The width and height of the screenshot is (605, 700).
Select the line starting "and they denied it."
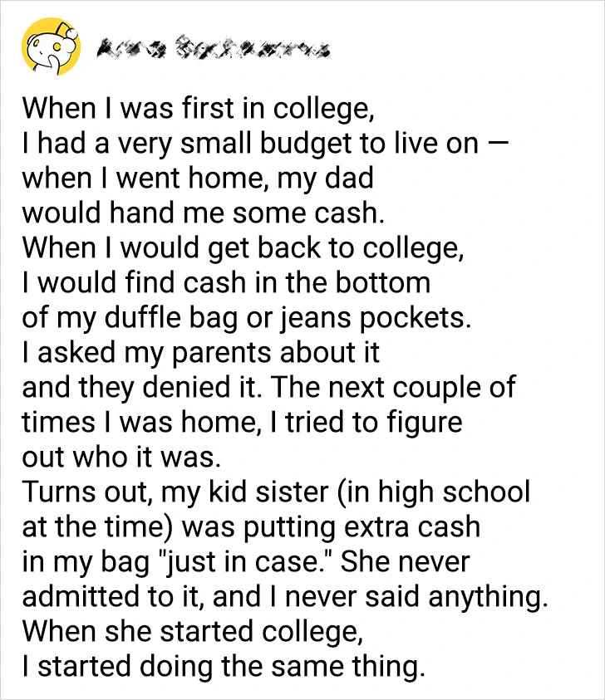click(x=268, y=388)
